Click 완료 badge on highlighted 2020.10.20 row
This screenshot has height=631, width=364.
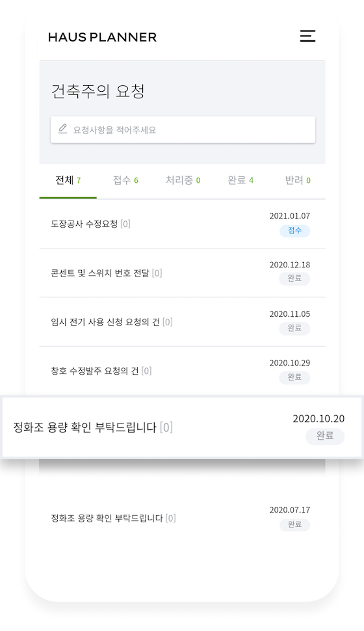coord(325,436)
